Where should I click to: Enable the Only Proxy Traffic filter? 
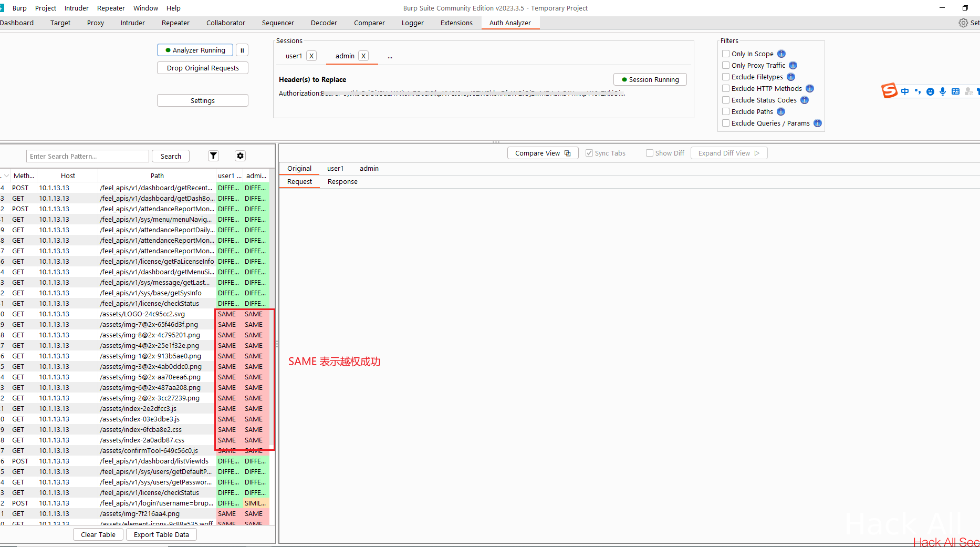pos(726,66)
